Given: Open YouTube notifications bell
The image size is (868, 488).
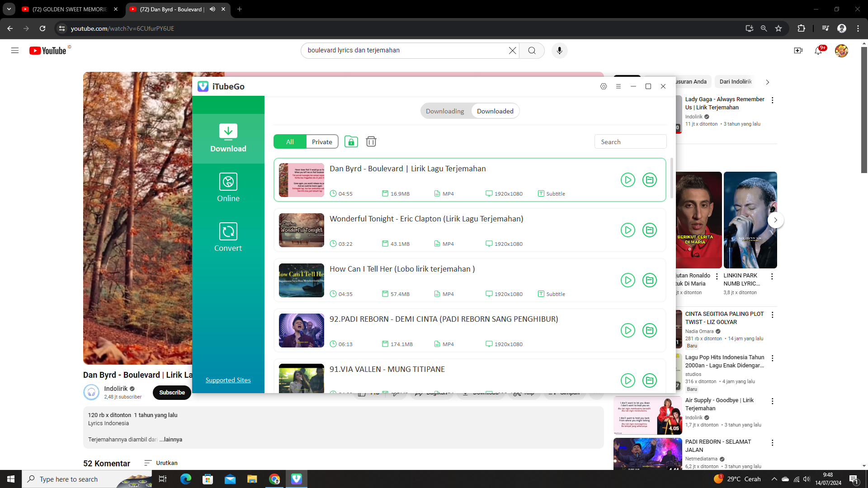Looking at the screenshot, I should [818, 51].
